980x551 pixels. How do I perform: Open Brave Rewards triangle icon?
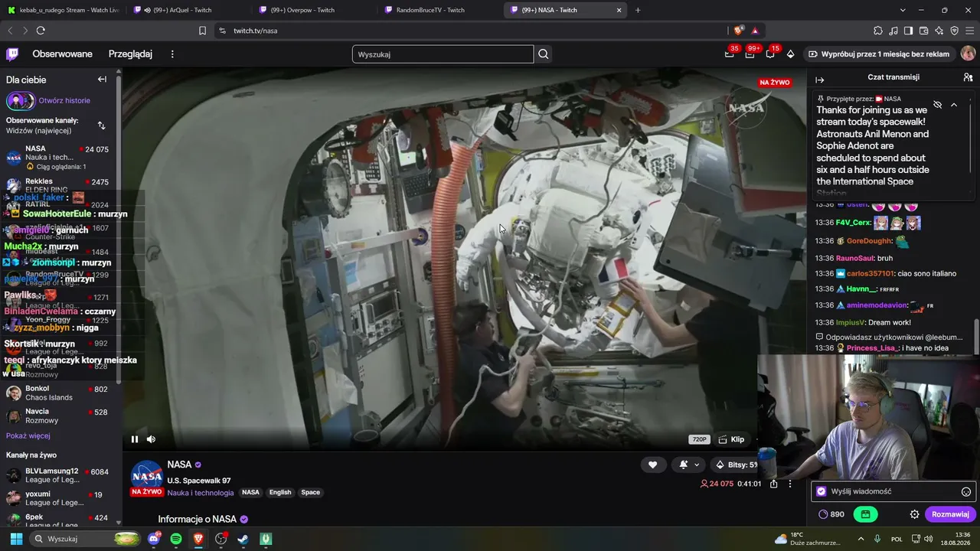pyautogui.click(x=755, y=31)
